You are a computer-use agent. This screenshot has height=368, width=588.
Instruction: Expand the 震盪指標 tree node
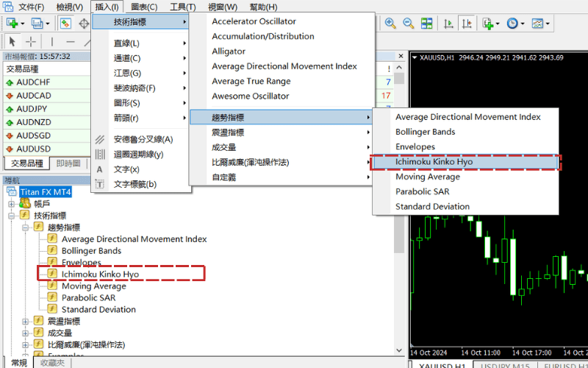tap(25, 322)
